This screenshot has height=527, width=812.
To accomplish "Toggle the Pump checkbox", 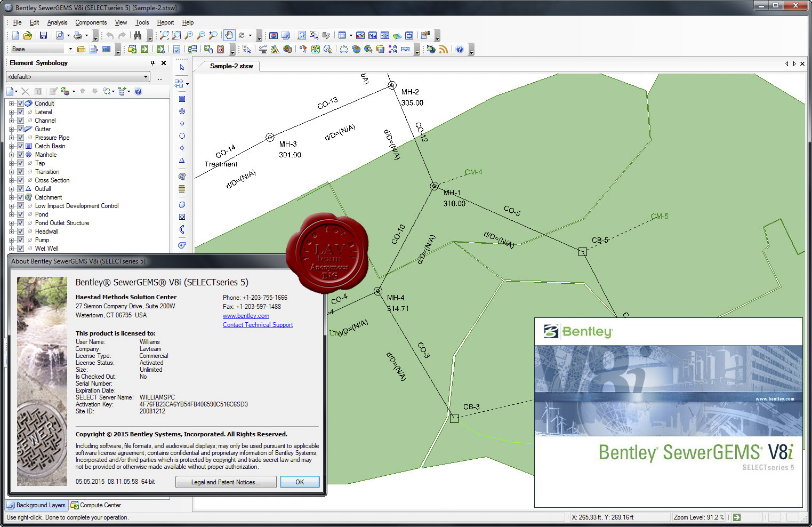I will (x=20, y=240).
